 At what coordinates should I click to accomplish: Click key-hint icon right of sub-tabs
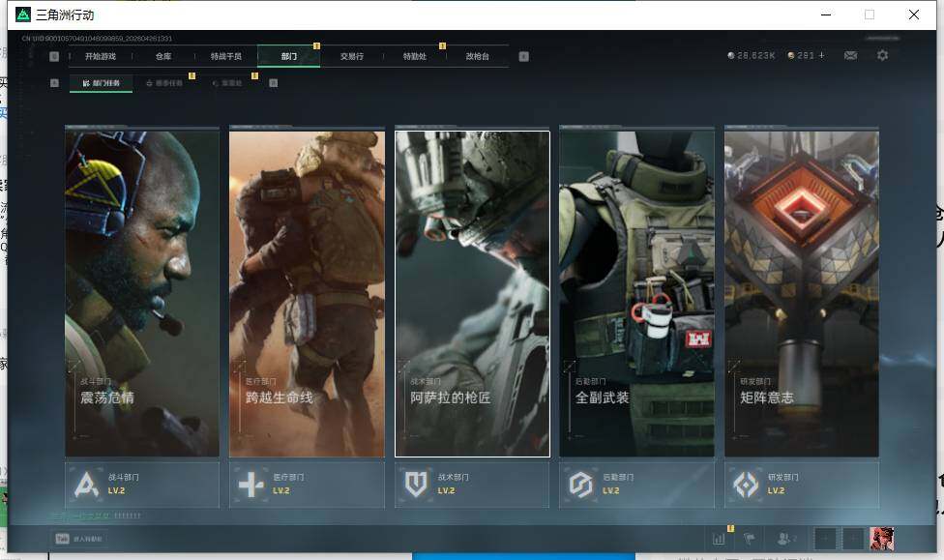(x=274, y=83)
